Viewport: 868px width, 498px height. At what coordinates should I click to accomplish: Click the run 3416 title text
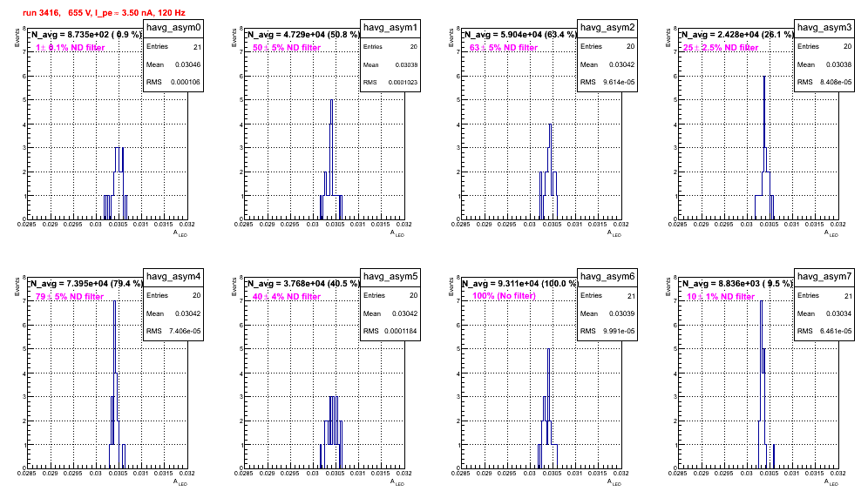(104, 12)
